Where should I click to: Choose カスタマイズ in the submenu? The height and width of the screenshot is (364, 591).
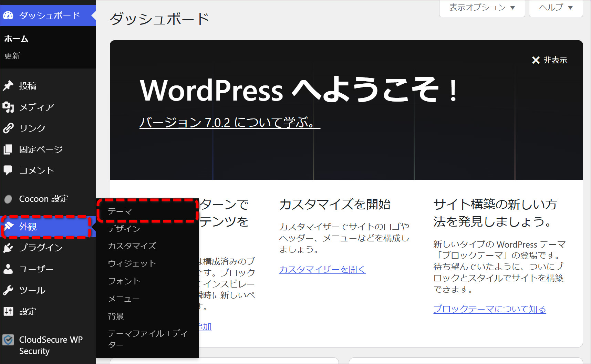click(x=132, y=246)
